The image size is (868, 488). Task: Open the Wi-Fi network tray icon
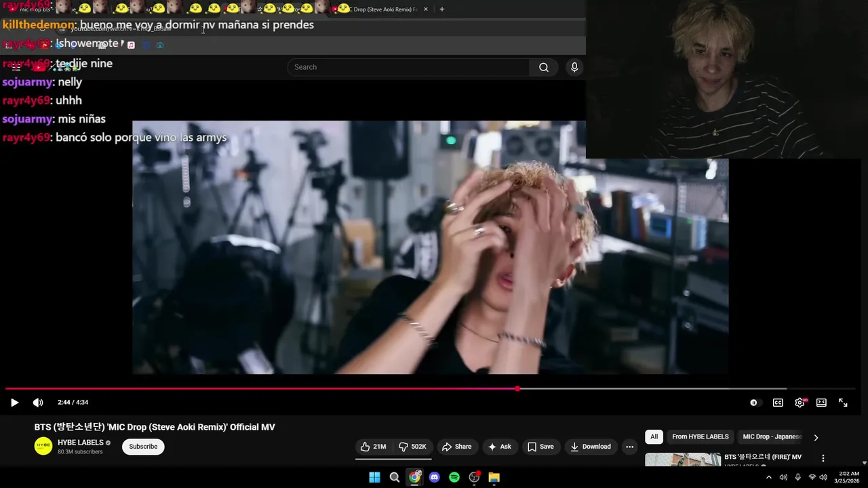coord(812,477)
